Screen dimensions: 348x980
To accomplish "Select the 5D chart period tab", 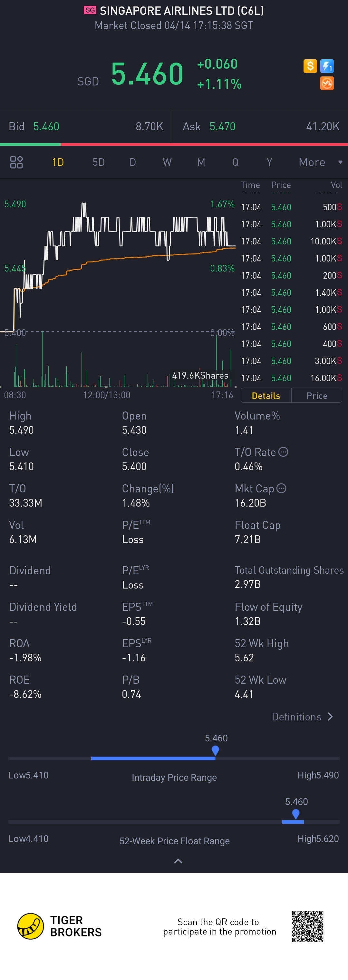I will pos(99,162).
